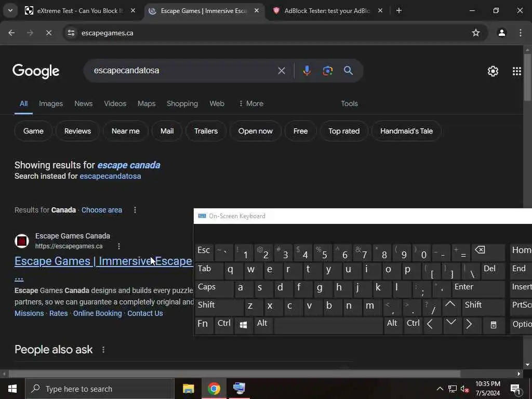Viewport: 532px width, 399px height.
Task: Switch to the Maps results tab
Action: coord(146,103)
